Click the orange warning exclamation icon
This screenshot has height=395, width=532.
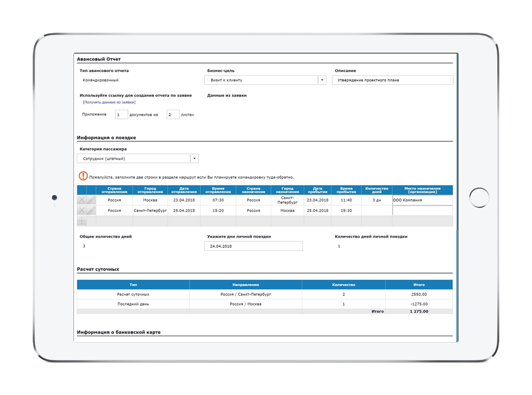coord(83,176)
